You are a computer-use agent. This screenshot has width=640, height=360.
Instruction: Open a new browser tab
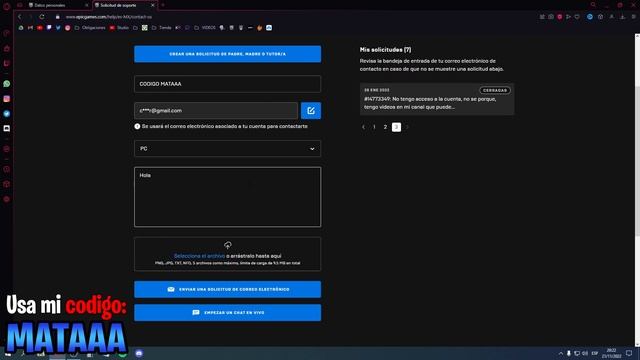(x=162, y=5)
